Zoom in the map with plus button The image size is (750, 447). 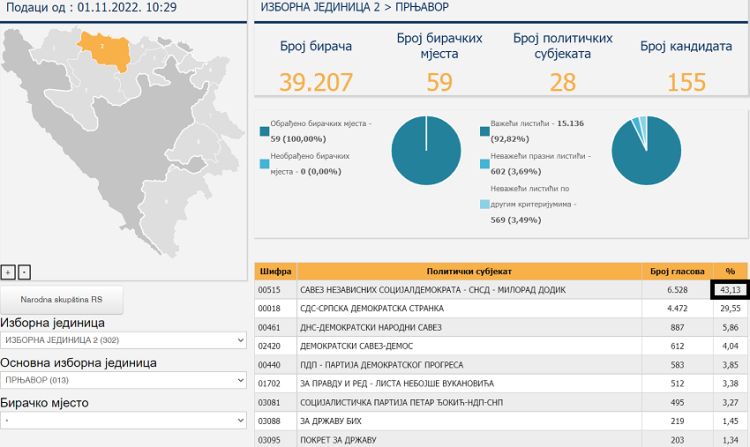[8, 271]
